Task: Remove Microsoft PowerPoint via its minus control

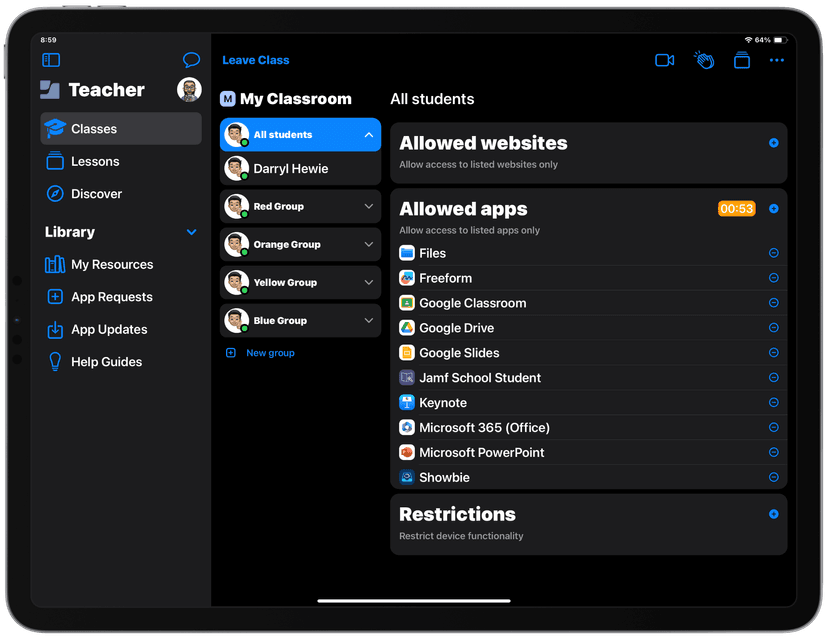Action: [773, 452]
